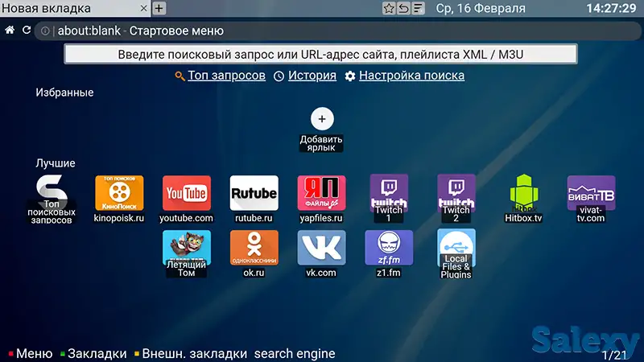644x362 pixels.
Task: Open the Twitch 2 shortcut
Action: click(456, 198)
